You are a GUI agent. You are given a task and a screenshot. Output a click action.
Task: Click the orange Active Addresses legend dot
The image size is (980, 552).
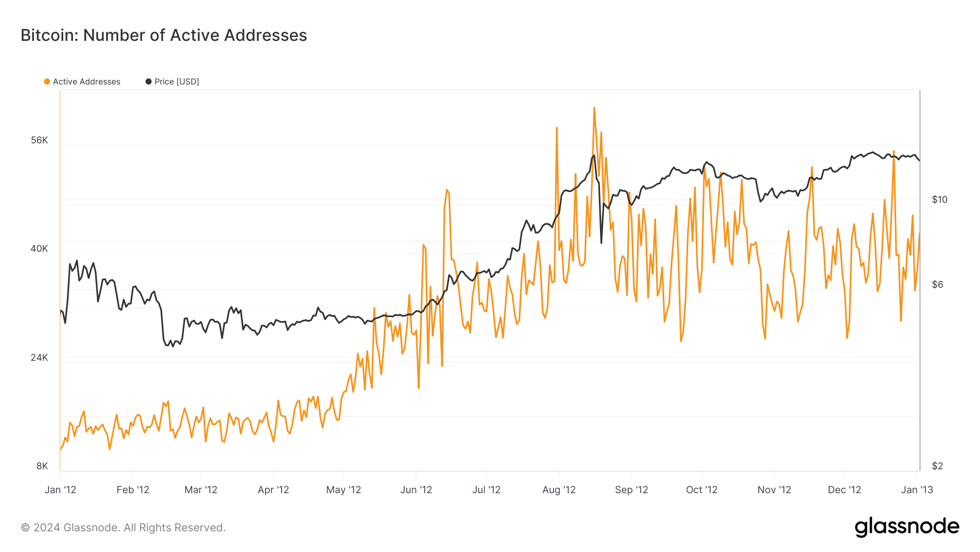pyautogui.click(x=46, y=81)
